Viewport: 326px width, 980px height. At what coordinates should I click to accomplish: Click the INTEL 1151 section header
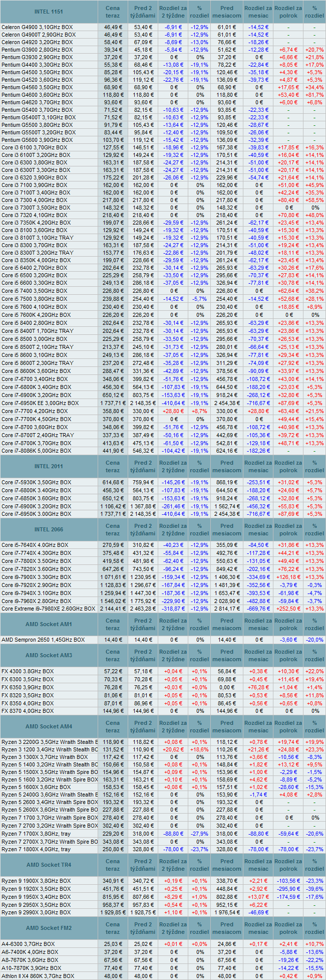[49, 12]
